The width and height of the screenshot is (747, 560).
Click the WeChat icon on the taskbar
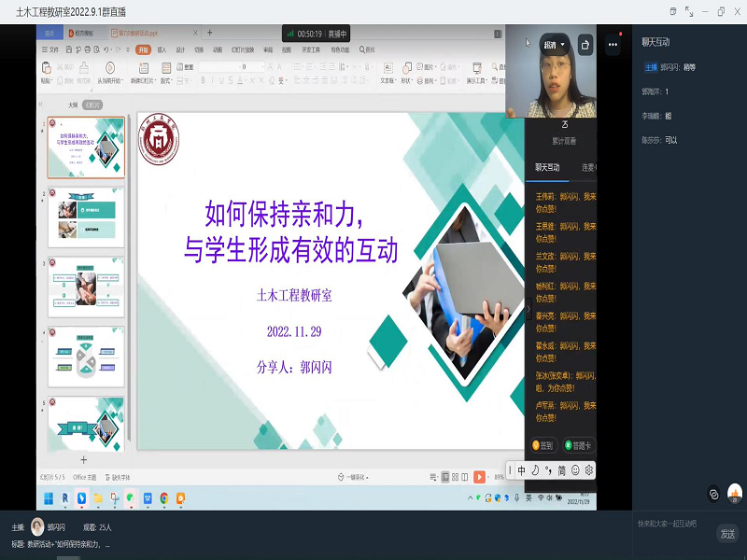pos(131,498)
